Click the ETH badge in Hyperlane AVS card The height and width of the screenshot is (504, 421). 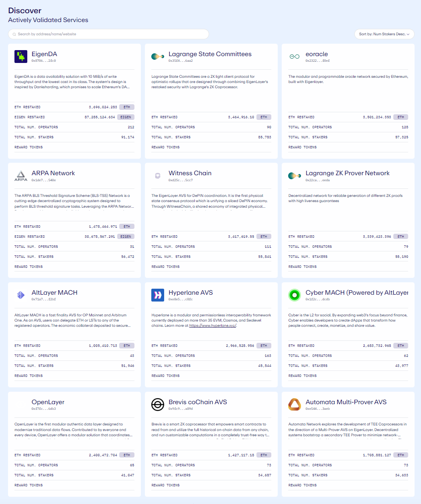pyautogui.click(x=264, y=346)
